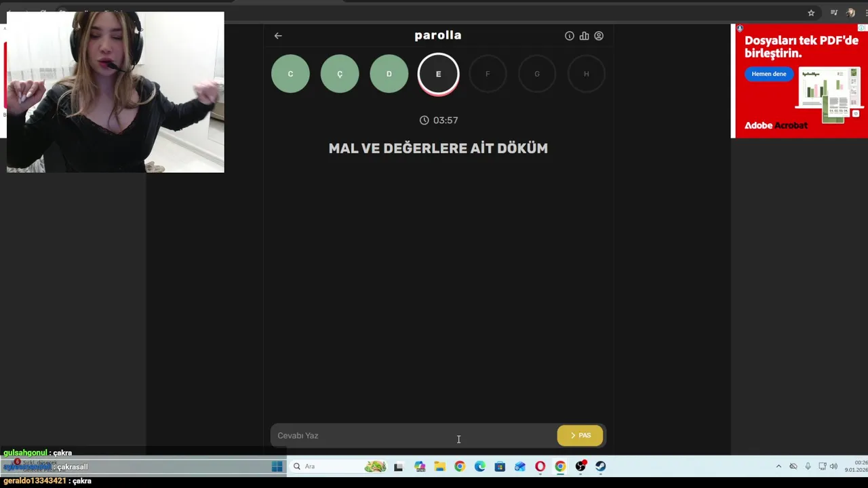Screen dimensions: 868x488
Task: Open the Outlook mail icon on taskbar
Action: (520, 466)
